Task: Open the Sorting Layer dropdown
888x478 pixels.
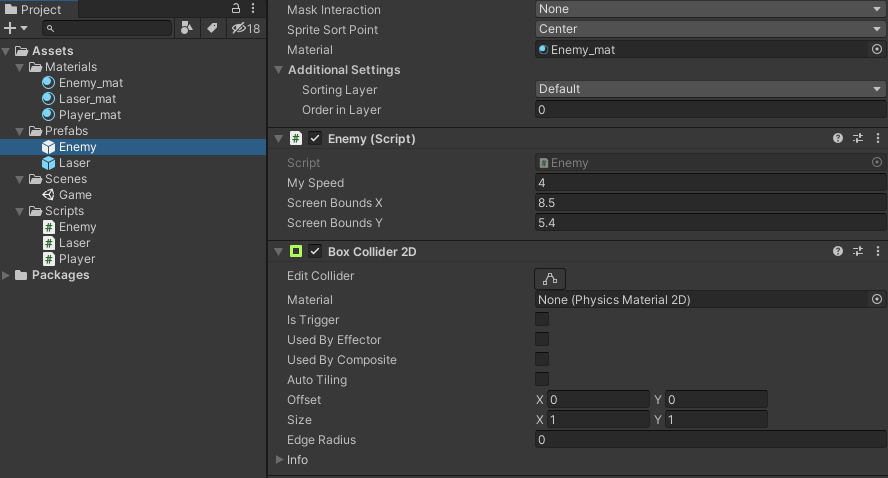Action: pyautogui.click(x=710, y=89)
